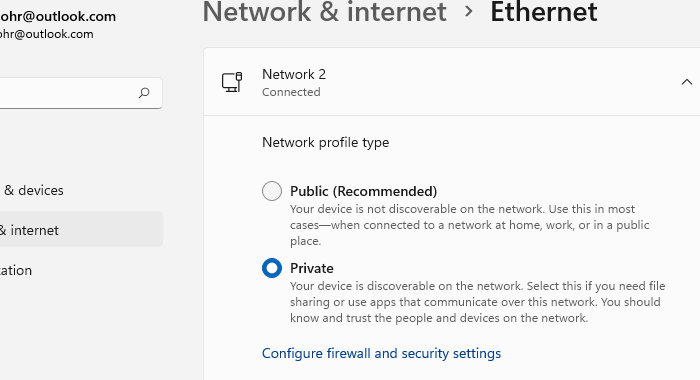Click the Ethernet computer icon beside Network 2
700x380 pixels.
[232, 82]
